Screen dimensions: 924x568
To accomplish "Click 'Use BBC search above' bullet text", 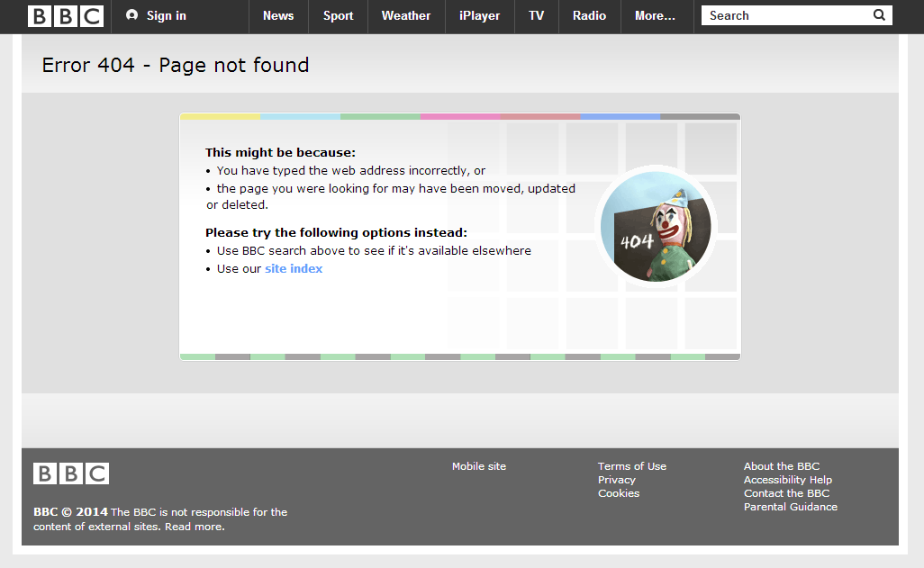I will click(x=374, y=251).
